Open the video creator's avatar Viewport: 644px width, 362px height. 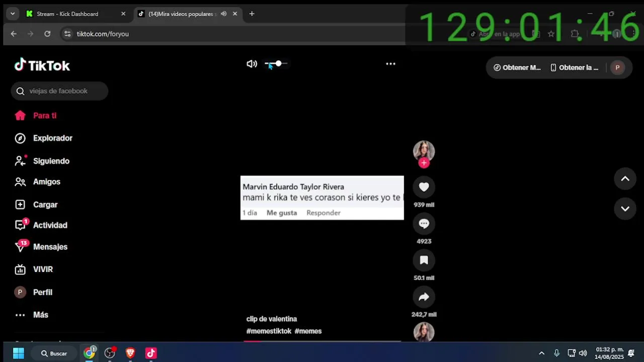click(x=424, y=151)
